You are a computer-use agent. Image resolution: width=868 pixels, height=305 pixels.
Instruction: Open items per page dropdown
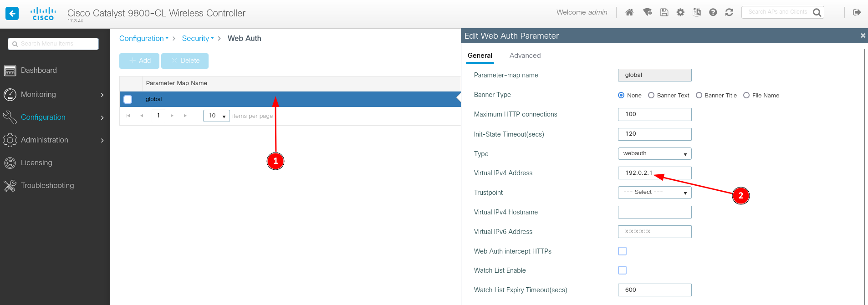pyautogui.click(x=216, y=116)
